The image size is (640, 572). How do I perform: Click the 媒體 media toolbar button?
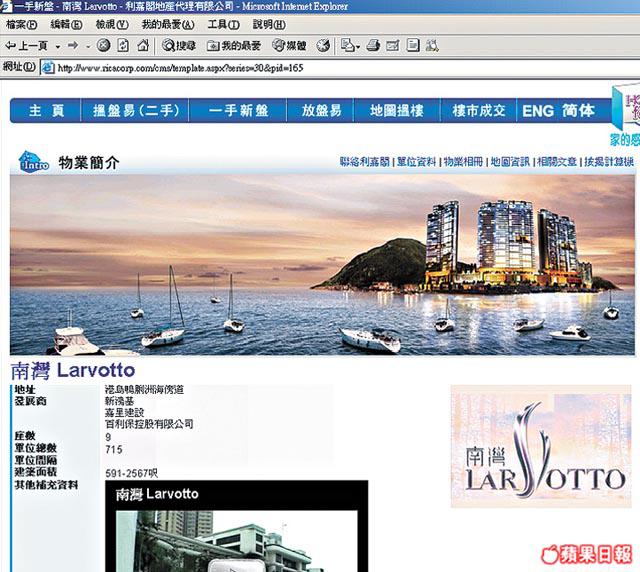pyautogui.click(x=289, y=46)
